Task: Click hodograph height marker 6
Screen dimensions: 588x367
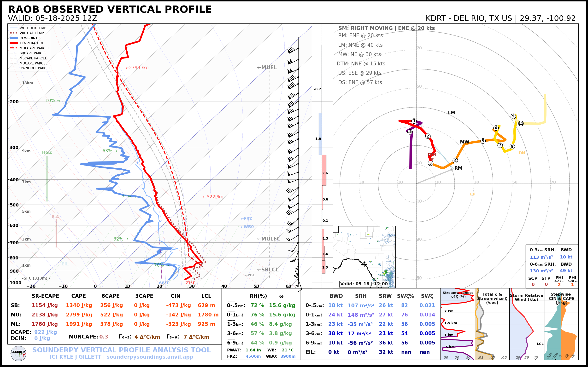Action: pos(496,128)
